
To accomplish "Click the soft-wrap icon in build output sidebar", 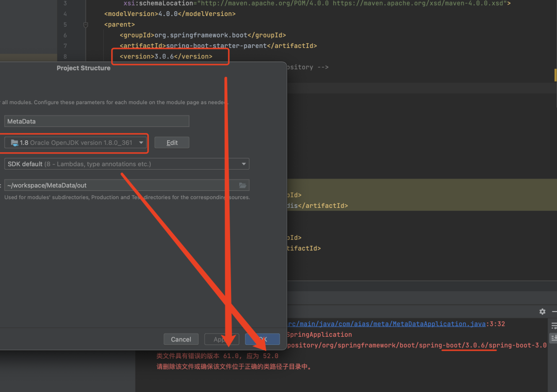I will 553,325.
